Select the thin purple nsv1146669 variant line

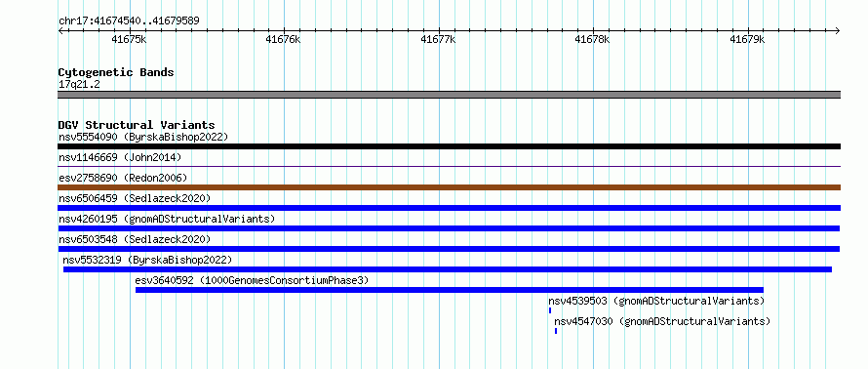pos(449,166)
